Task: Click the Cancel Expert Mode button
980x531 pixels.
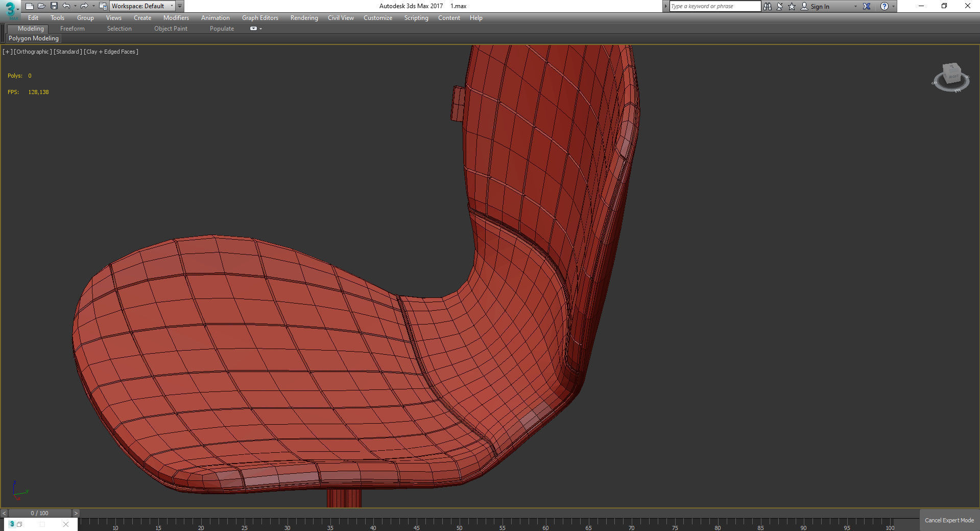Action: (x=949, y=520)
